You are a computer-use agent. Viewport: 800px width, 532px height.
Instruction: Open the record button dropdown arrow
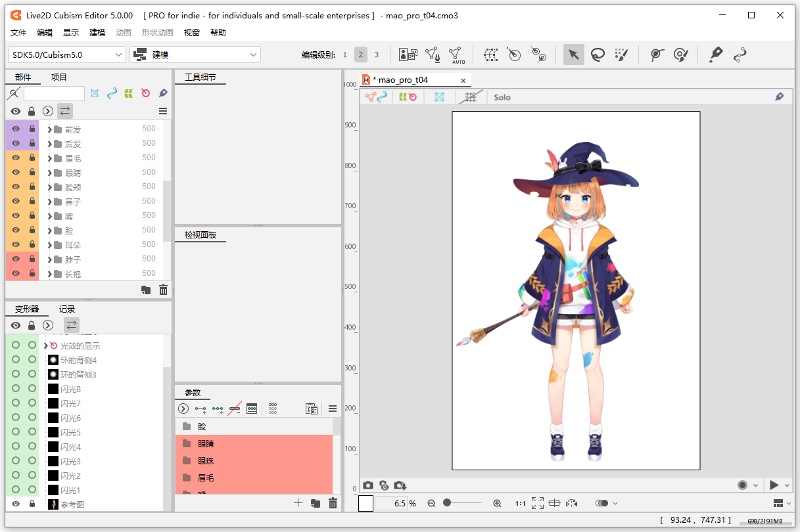pyautogui.click(x=756, y=485)
